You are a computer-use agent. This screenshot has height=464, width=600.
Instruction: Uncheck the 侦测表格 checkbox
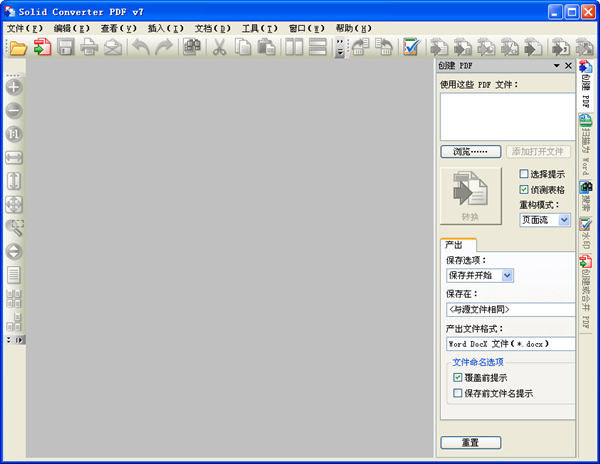(524, 189)
